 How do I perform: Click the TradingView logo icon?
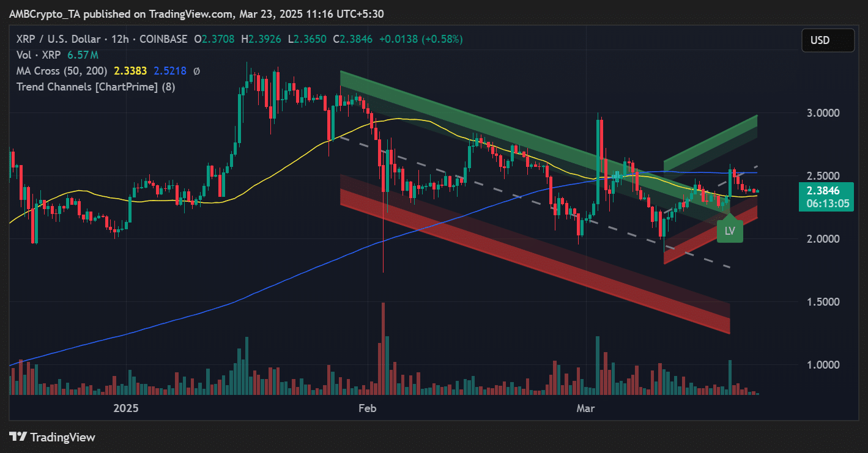(18, 437)
